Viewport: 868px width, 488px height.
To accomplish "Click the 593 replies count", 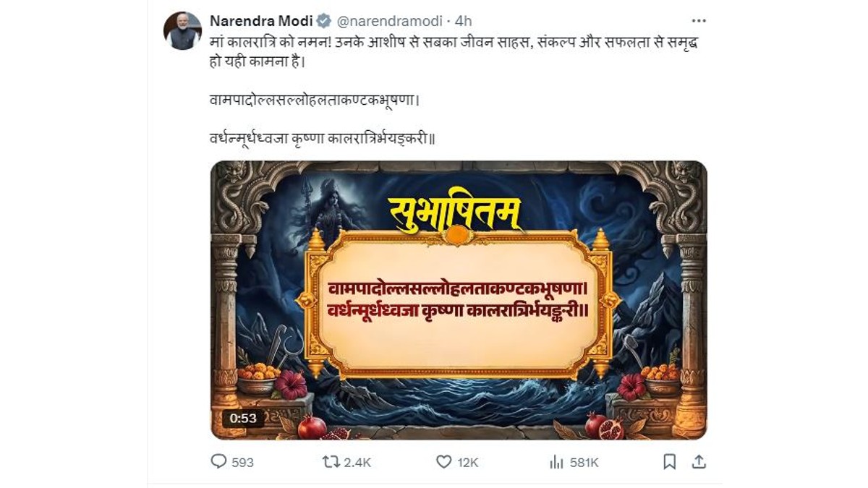I will 243,462.
